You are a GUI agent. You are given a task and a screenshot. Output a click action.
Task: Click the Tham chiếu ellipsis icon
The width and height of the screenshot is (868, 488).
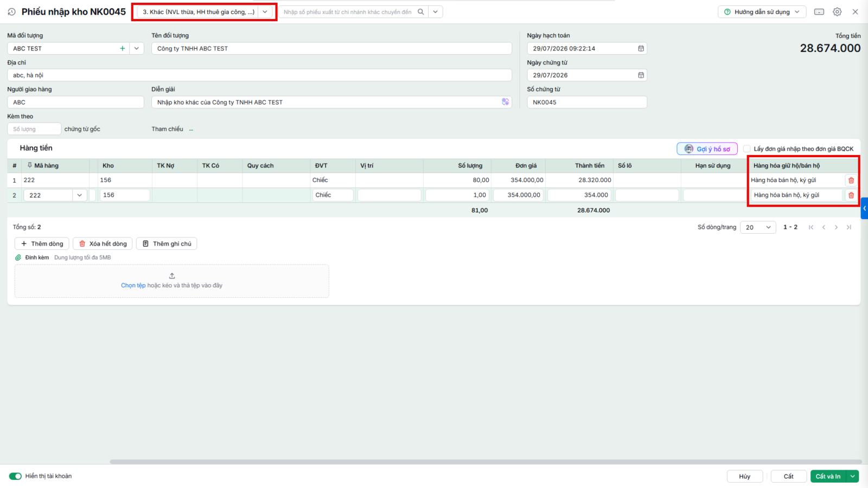pyautogui.click(x=191, y=130)
